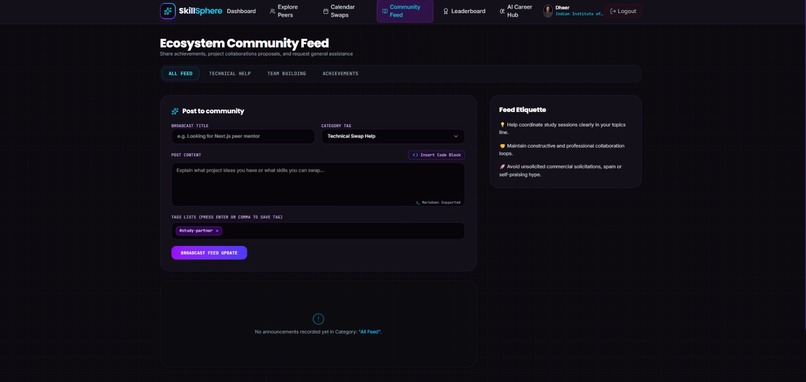The width and height of the screenshot is (806, 382).
Task: Click the lightbulb etiquette icon
Action: (x=502, y=124)
